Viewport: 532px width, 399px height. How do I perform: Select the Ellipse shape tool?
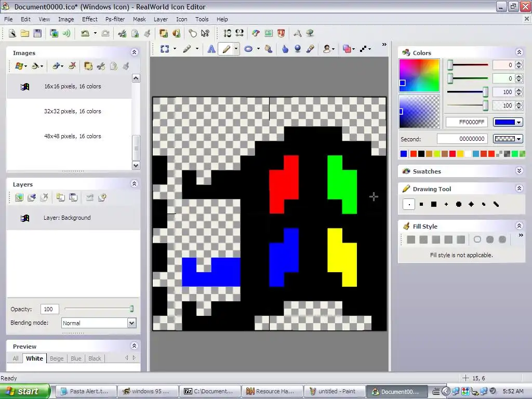[x=248, y=49]
